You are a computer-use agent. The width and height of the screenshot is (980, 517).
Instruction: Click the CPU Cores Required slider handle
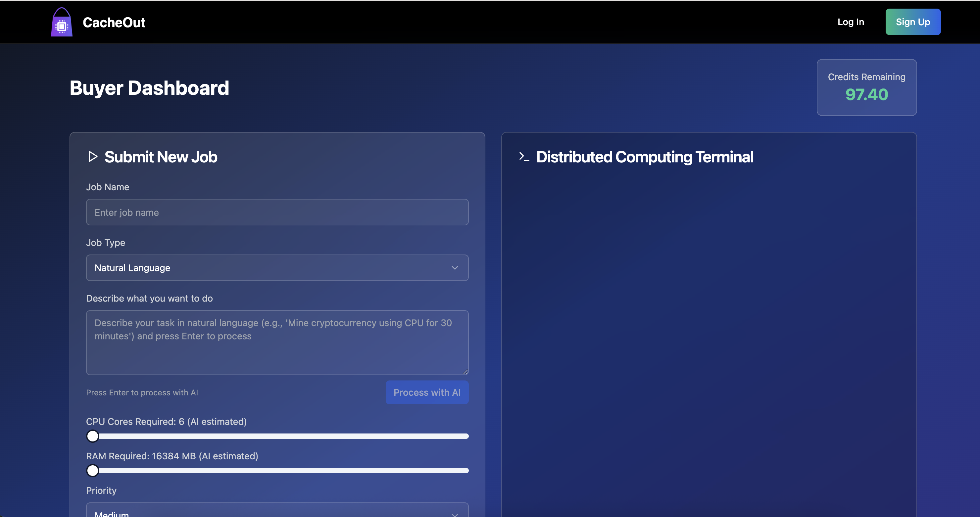pyautogui.click(x=92, y=436)
